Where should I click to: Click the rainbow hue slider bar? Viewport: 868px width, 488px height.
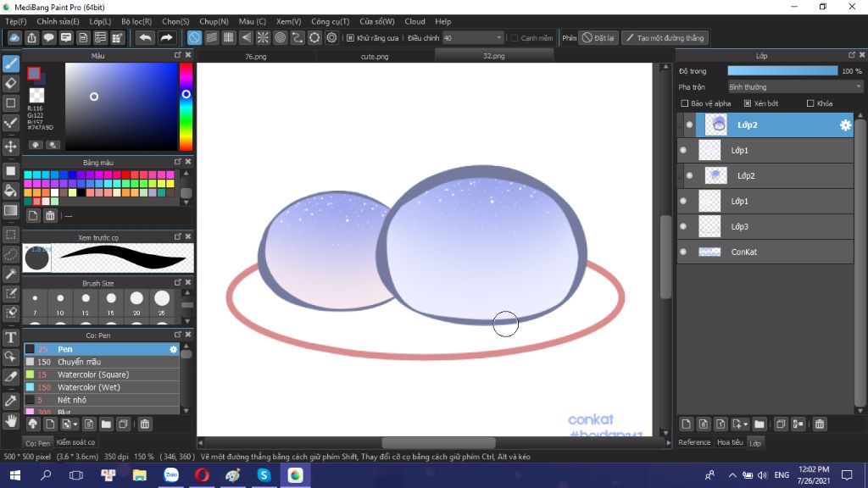(x=186, y=106)
